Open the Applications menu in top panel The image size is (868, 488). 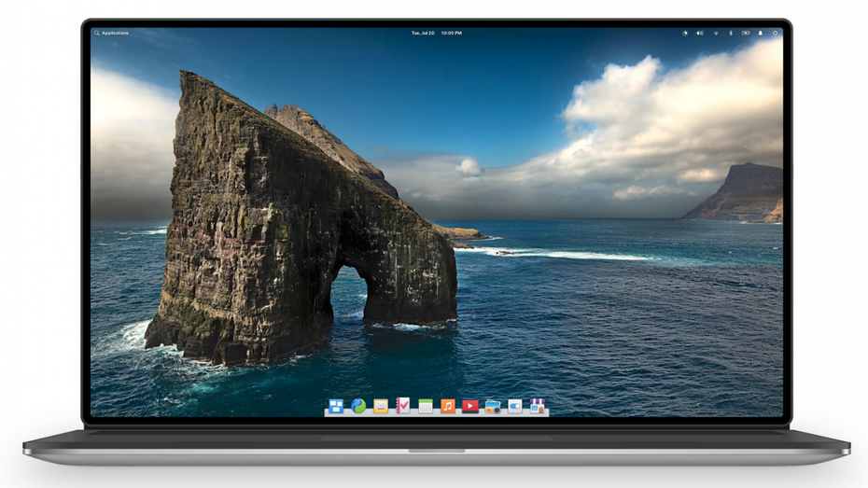tap(112, 33)
